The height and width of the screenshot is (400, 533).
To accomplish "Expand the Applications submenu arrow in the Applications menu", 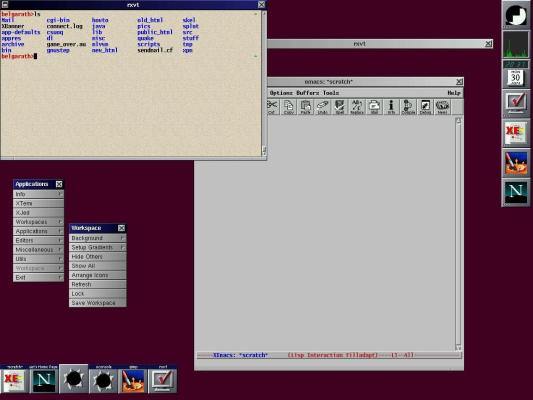I will click(60, 231).
